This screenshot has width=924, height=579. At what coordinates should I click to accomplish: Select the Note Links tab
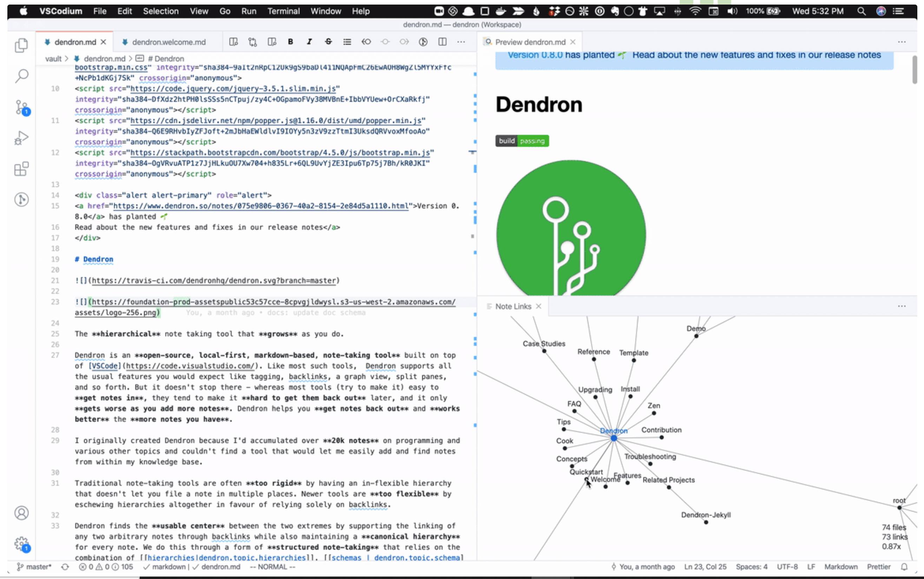(x=513, y=306)
